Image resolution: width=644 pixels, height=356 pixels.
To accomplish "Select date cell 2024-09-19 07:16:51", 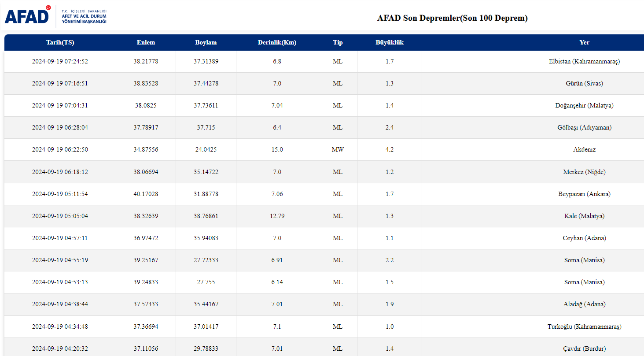I will [x=60, y=84].
